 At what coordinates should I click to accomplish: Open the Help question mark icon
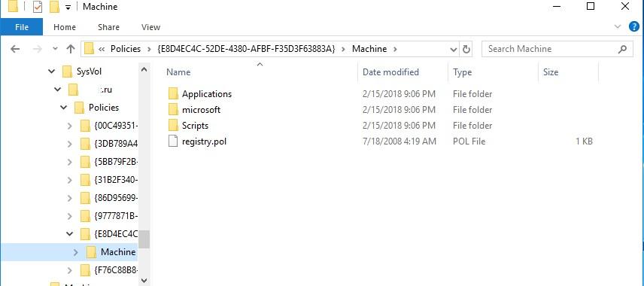pyautogui.click(x=634, y=27)
